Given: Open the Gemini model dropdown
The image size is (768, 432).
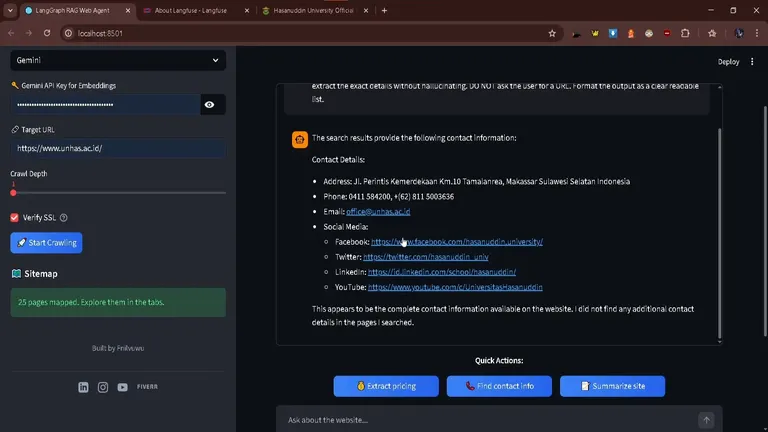Looking at the screenshot, I should pos(118,60).
